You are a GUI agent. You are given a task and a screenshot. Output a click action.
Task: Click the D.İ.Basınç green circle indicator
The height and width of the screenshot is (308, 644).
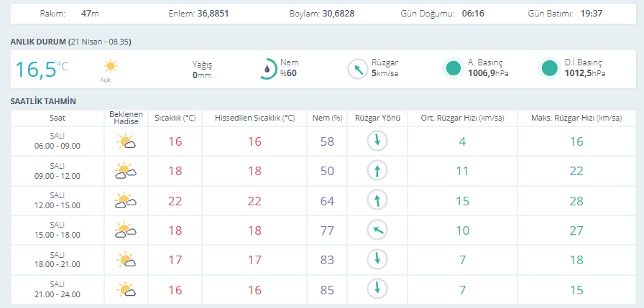[x=550, y=68]
